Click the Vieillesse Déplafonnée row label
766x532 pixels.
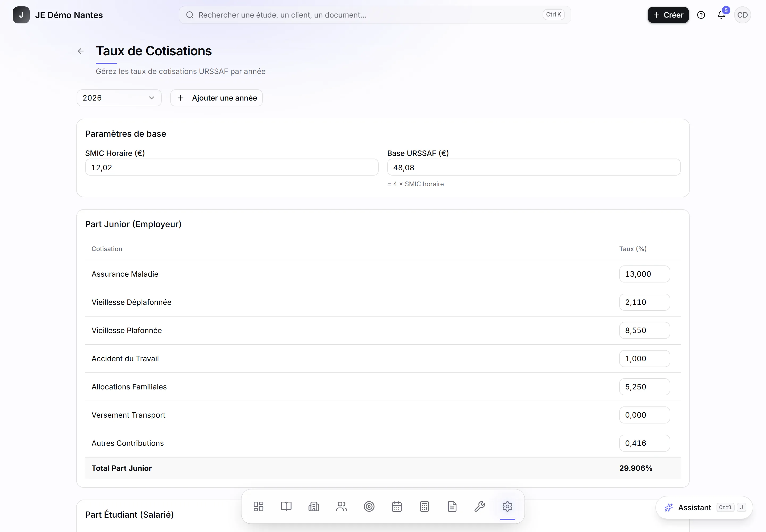[x=131, y=302]
